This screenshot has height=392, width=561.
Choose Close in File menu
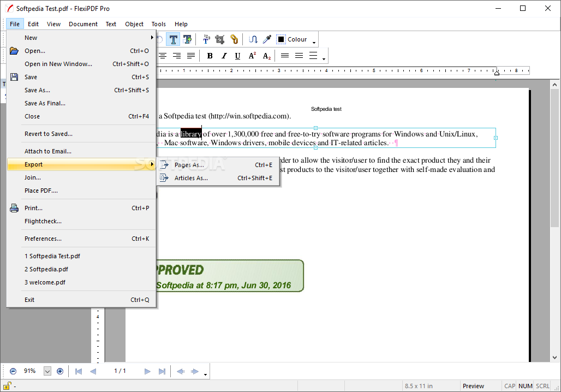[x=81, y=116]
